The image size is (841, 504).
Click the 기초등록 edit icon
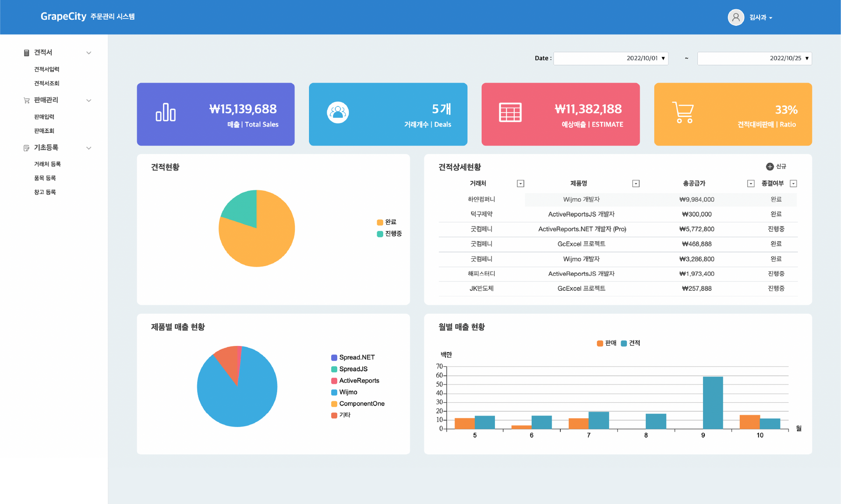(26, 148)
